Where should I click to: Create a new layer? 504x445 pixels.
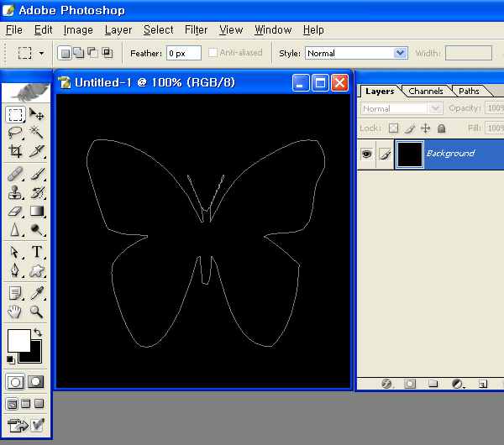483,384
